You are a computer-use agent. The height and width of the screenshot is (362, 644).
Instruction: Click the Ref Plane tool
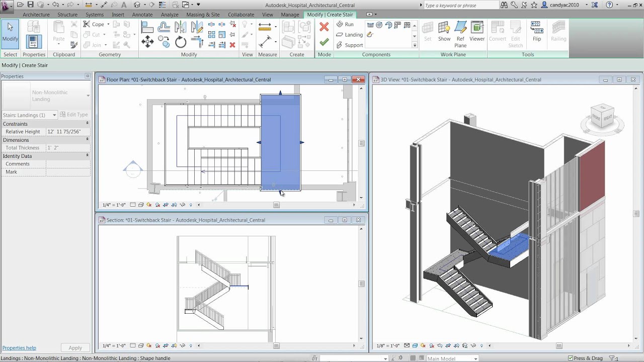[x=460, y=35]
